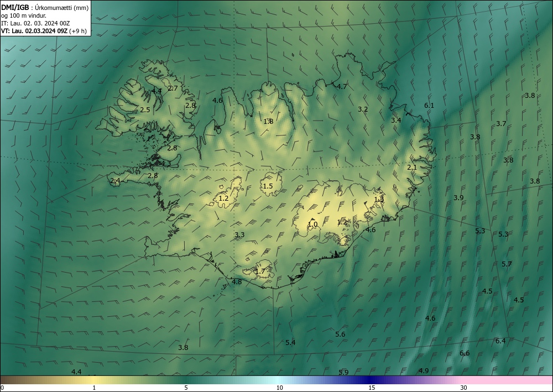Click the 1.5 value on Hofsjökull glacier

[x=268, y=186]
